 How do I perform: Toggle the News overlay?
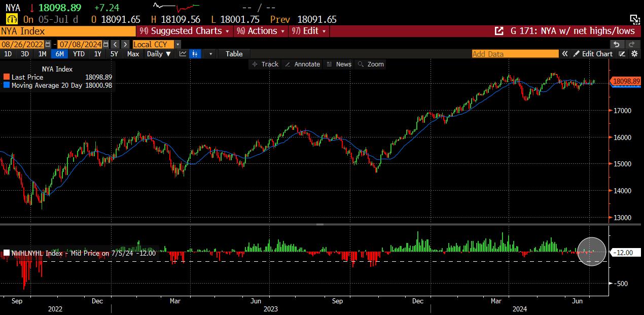(x=339, y=64)
